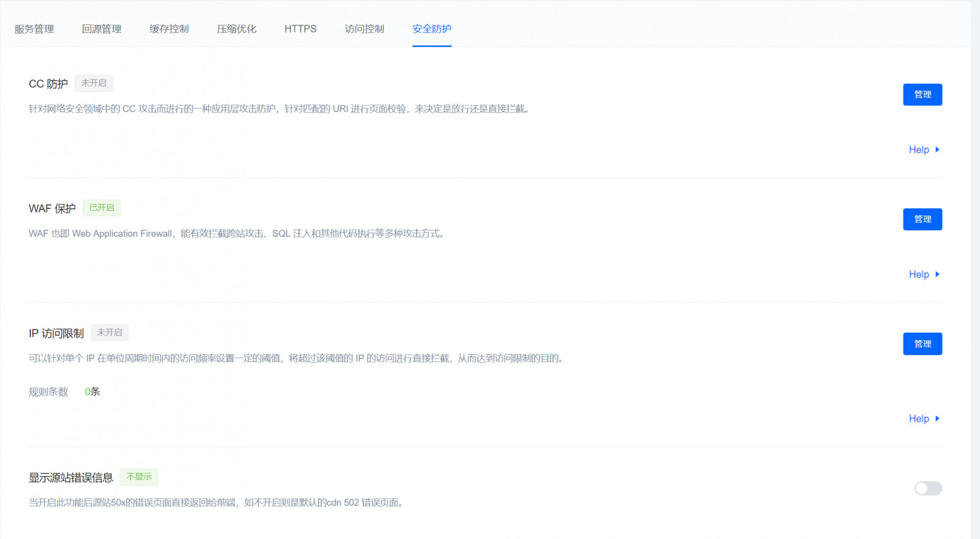Go to the 压缩优化 tab

click(x=236, y=29)
